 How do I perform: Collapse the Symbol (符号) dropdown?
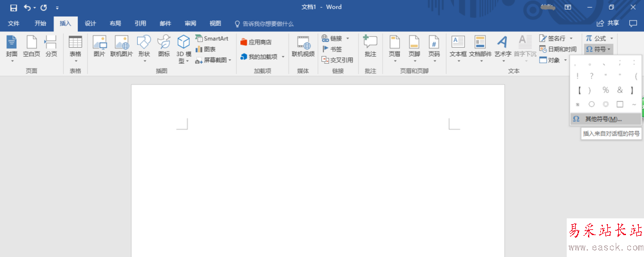click(599, 49)
